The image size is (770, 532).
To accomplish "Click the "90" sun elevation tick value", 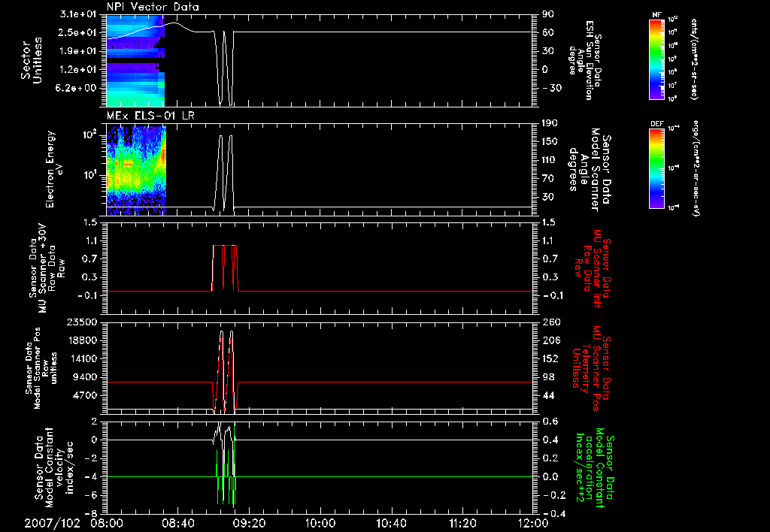I will (548, 14).
